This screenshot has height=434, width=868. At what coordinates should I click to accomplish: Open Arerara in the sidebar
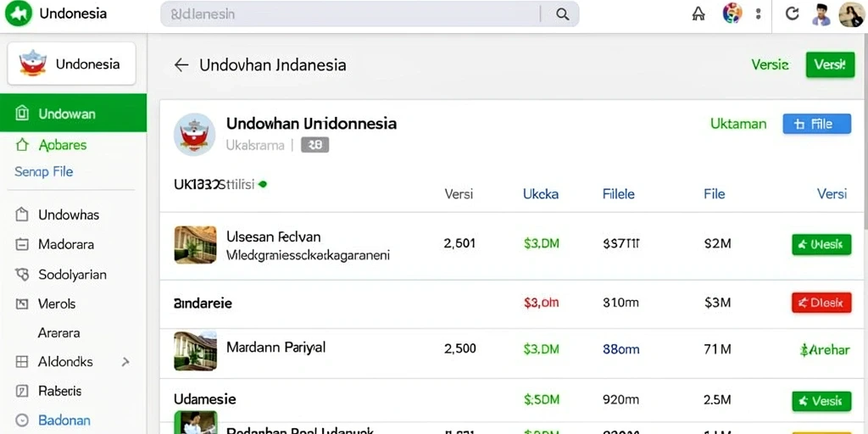58,333
